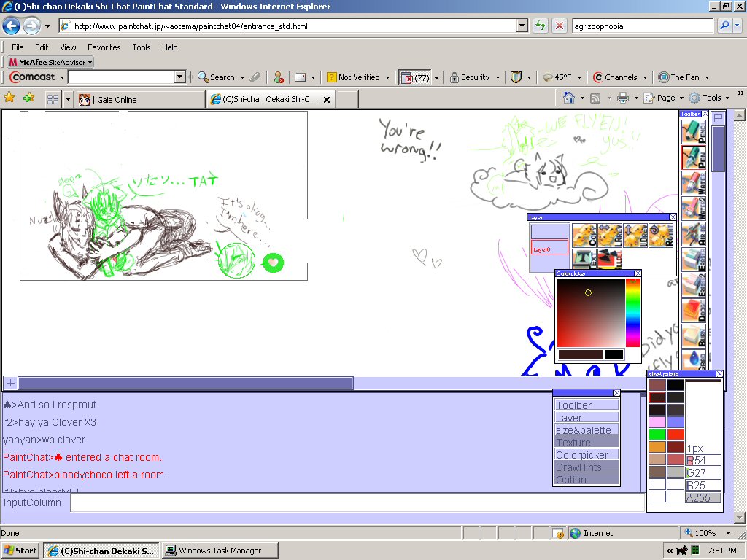Click the Home icon in IE toolbar
The image size is (747, 560).
point(569,98)
